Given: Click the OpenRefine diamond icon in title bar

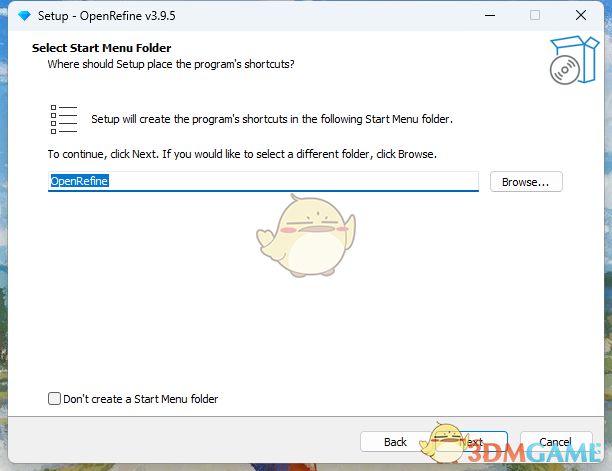Looking at the screenshot, I should (24, 16).
